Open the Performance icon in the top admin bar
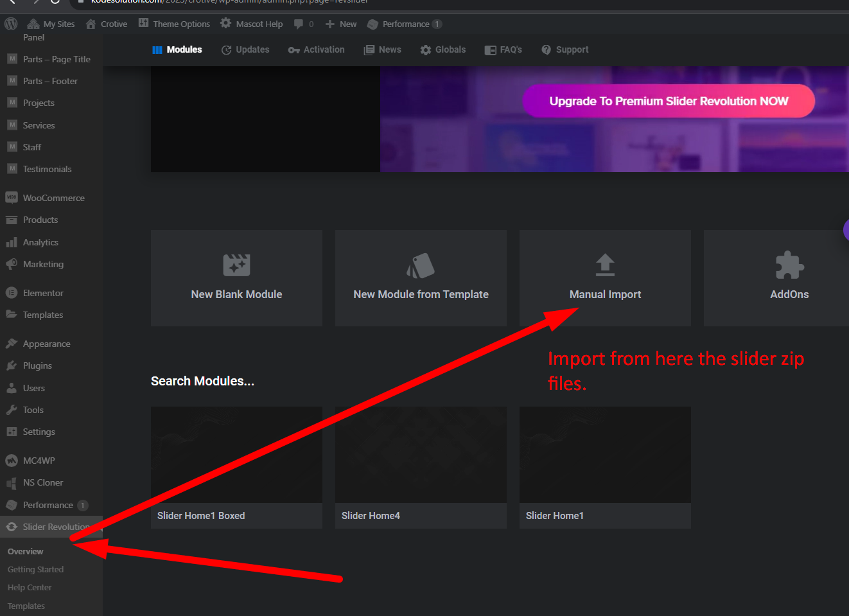Viewport: 849px width, 616px height. (372, 24)
